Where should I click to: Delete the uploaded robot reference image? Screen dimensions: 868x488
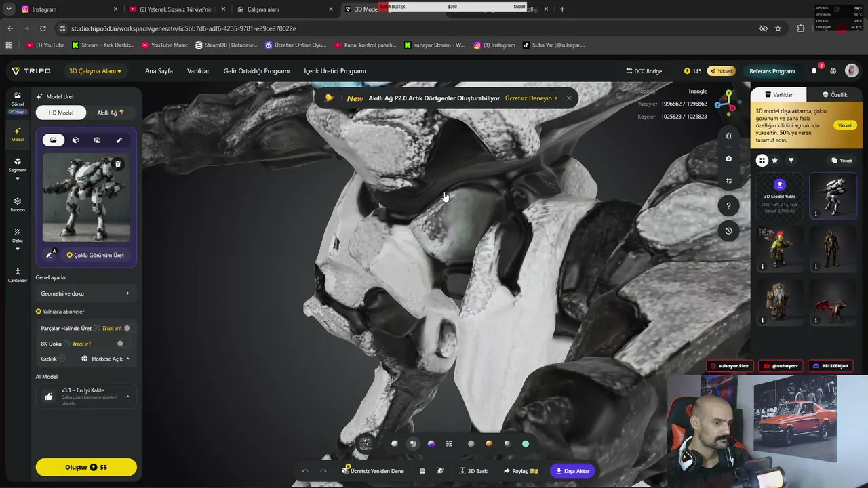point(118,164)
